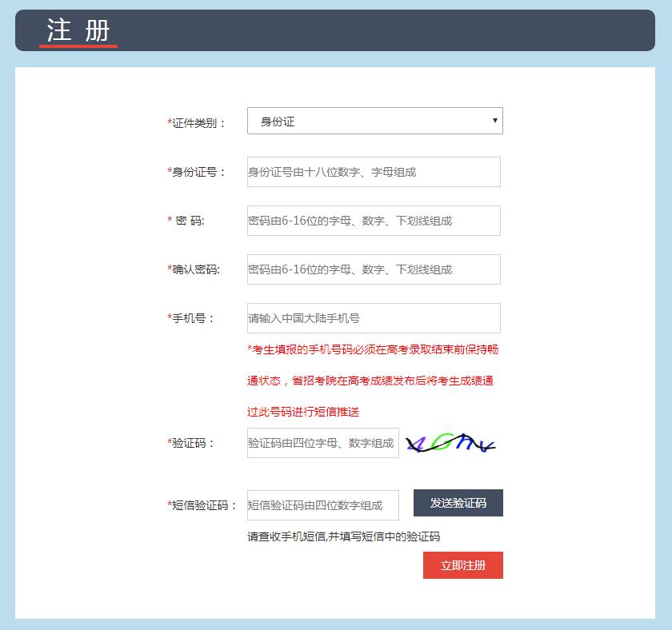Click the *证件类别 label
This screenshot has height=630, width=672.
coord(196,123)
